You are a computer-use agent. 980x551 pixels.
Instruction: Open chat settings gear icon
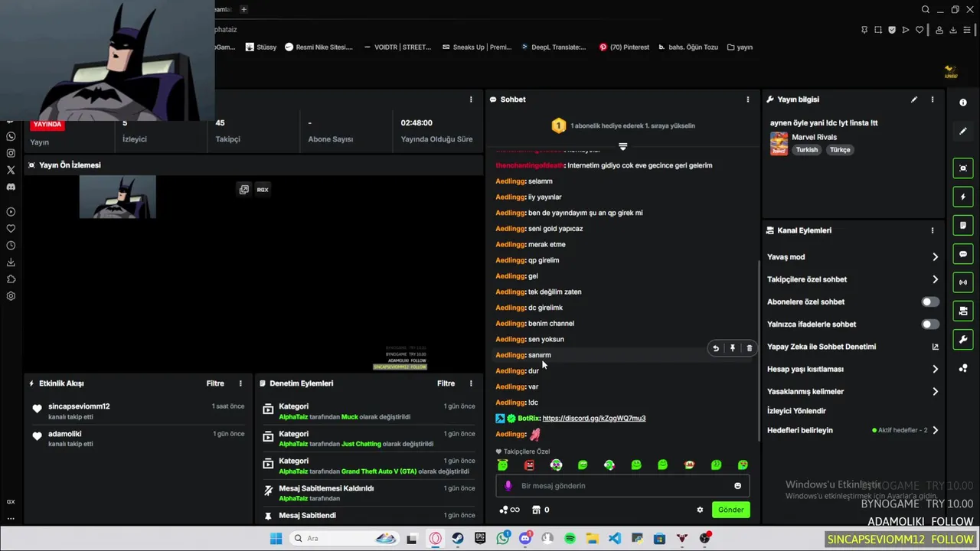[700, 510]
